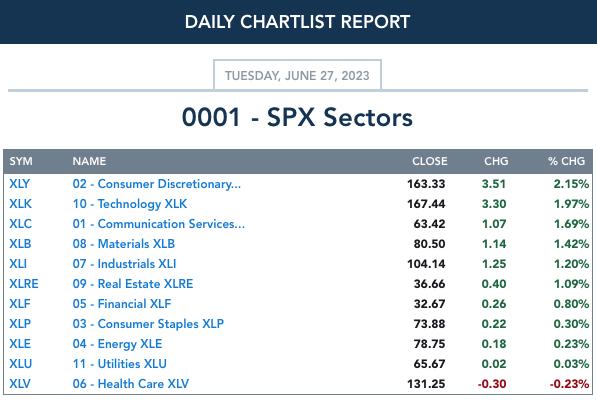Select 11 - Utilities XLU link

pyautogui.click(x=119, y=363)
